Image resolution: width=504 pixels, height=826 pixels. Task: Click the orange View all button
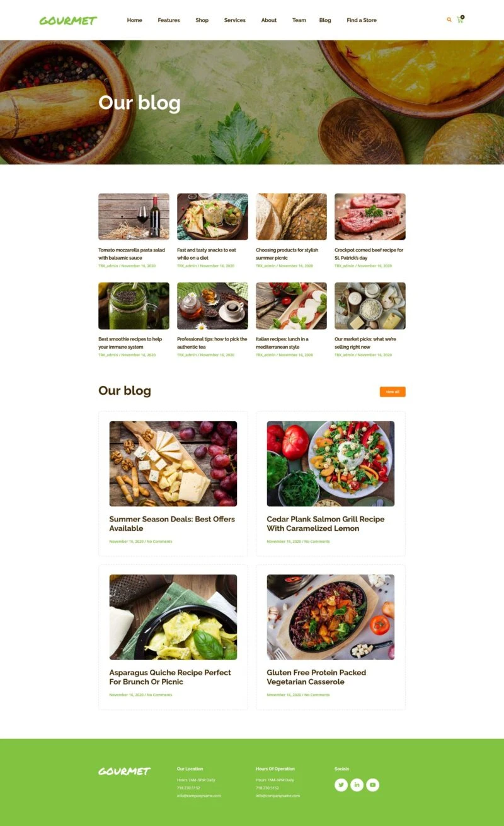click(x=392, y=392)
